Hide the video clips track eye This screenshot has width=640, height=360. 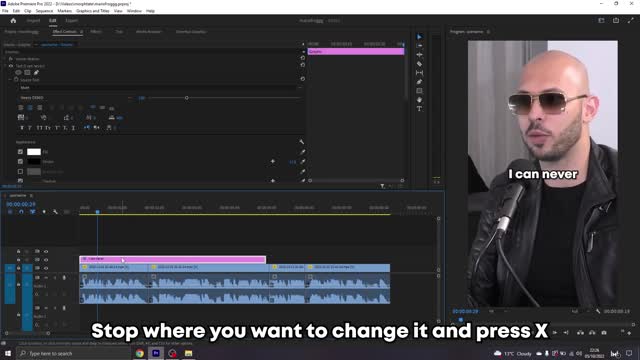pos(46,268)
